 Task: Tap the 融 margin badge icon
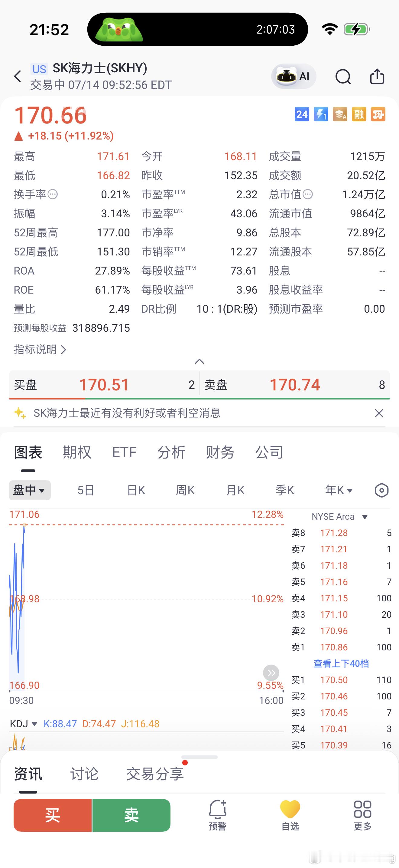[x=359, y=114]
